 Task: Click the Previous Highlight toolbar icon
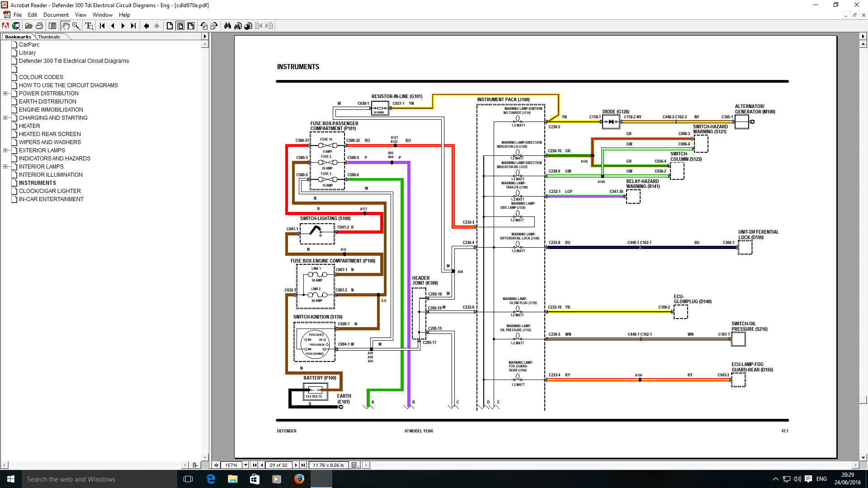coord(259,26)
